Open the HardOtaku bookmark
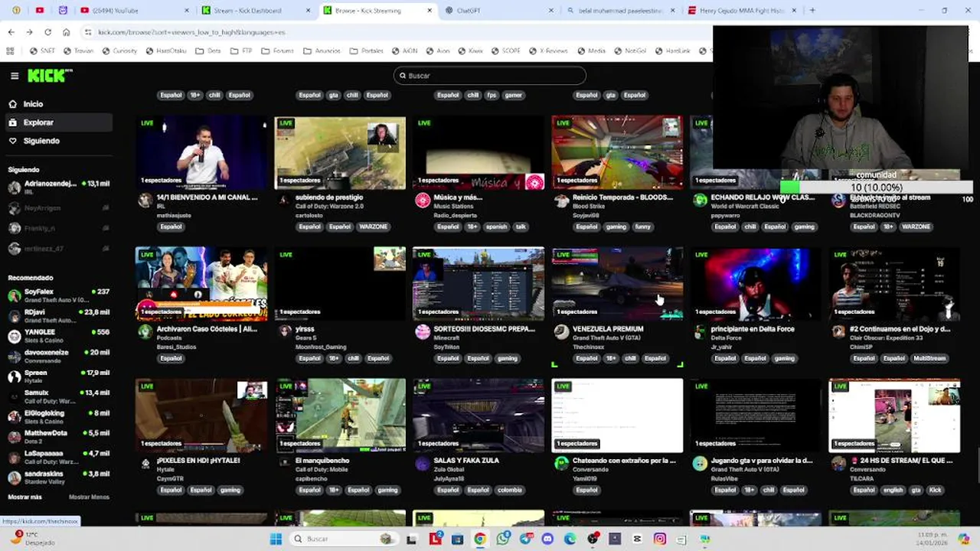 click(x=165, y=51)
